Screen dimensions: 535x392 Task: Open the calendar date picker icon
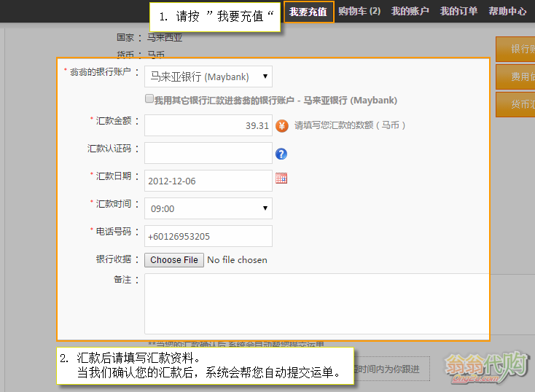click(x=281, y=178)
